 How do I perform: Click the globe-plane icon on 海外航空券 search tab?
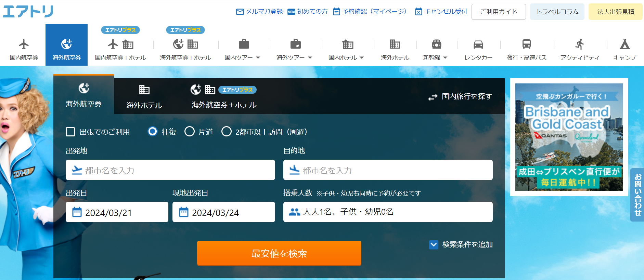[84, 88]
